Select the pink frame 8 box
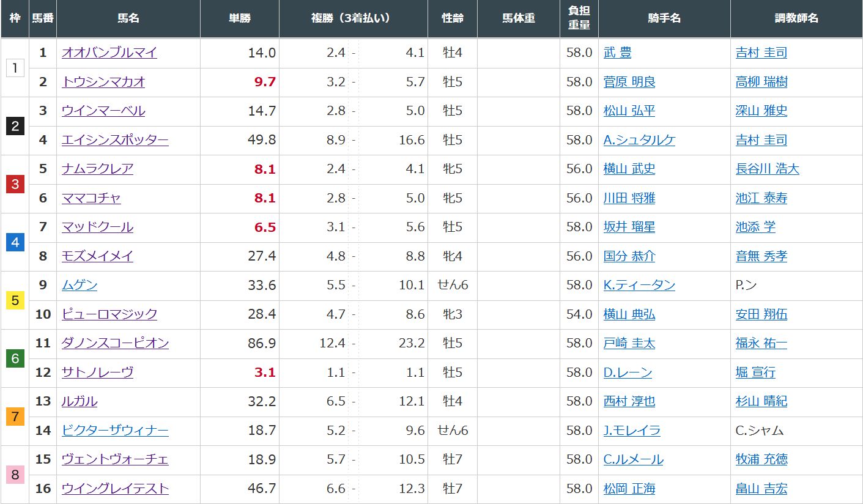The height and width of the screenshot is (504, 863). pos(15,475)
